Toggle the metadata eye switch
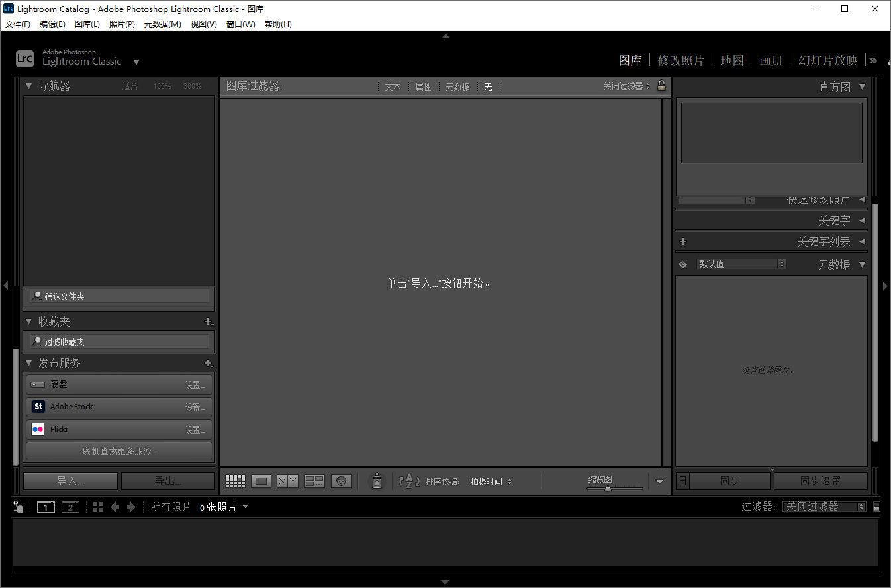 point(682,263)
